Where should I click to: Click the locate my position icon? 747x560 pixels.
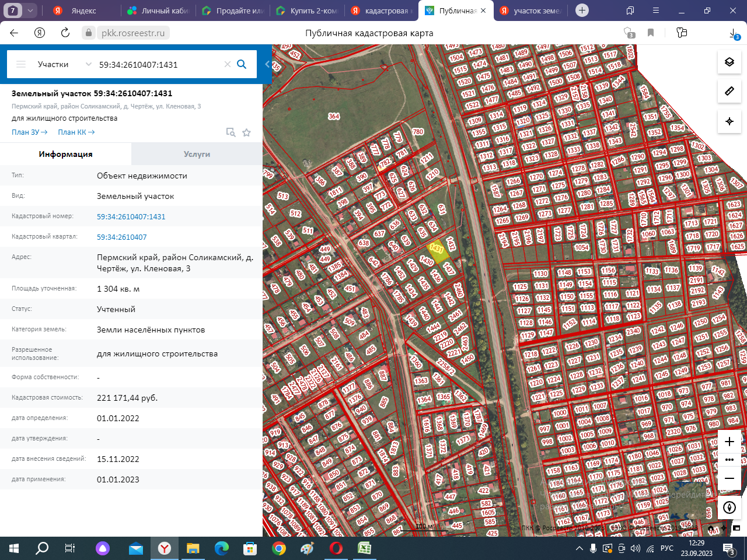[x=729, y=121]
